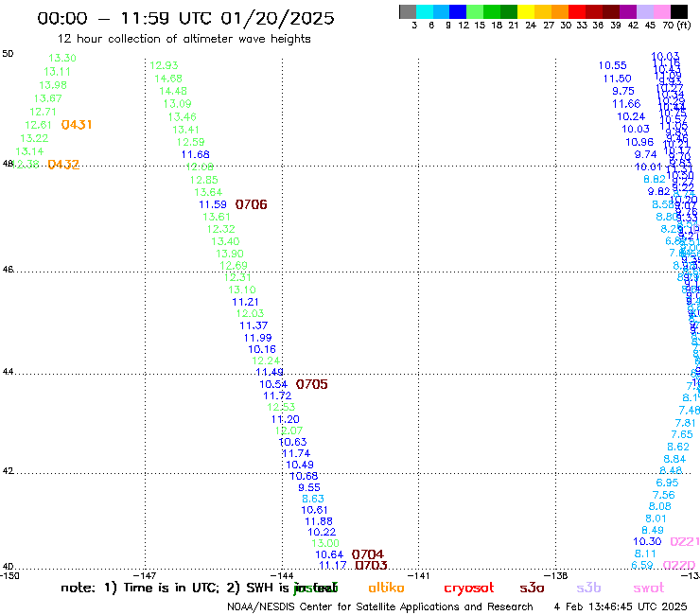Click the wave height value 13.30

[x=62, y=58]
